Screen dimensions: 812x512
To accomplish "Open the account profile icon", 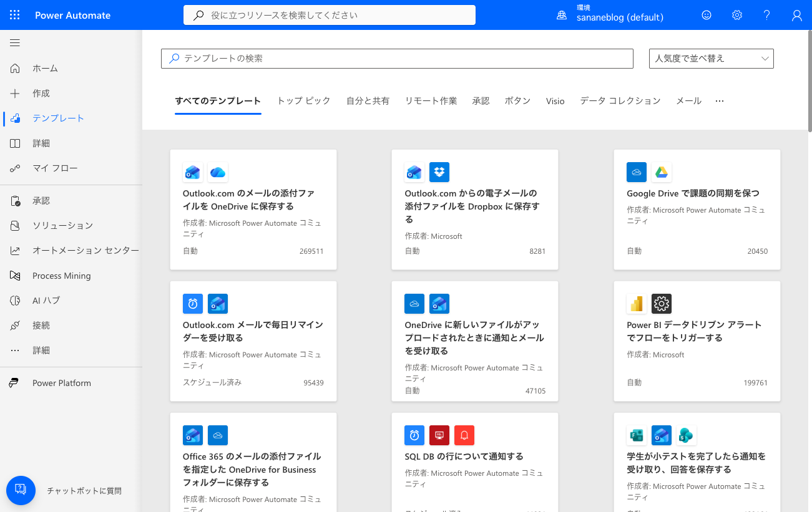I will point(797,15).
